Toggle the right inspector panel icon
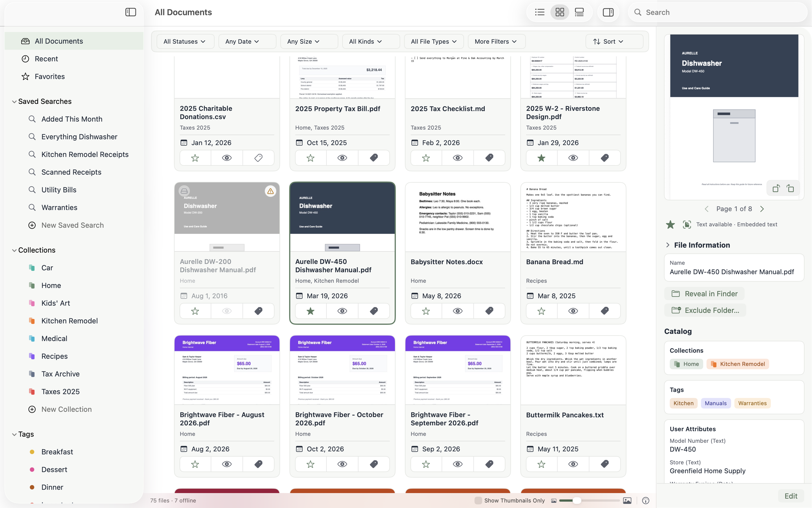This screenshot has height=508, width=812. pyautogui.click(x=608, y=12)
